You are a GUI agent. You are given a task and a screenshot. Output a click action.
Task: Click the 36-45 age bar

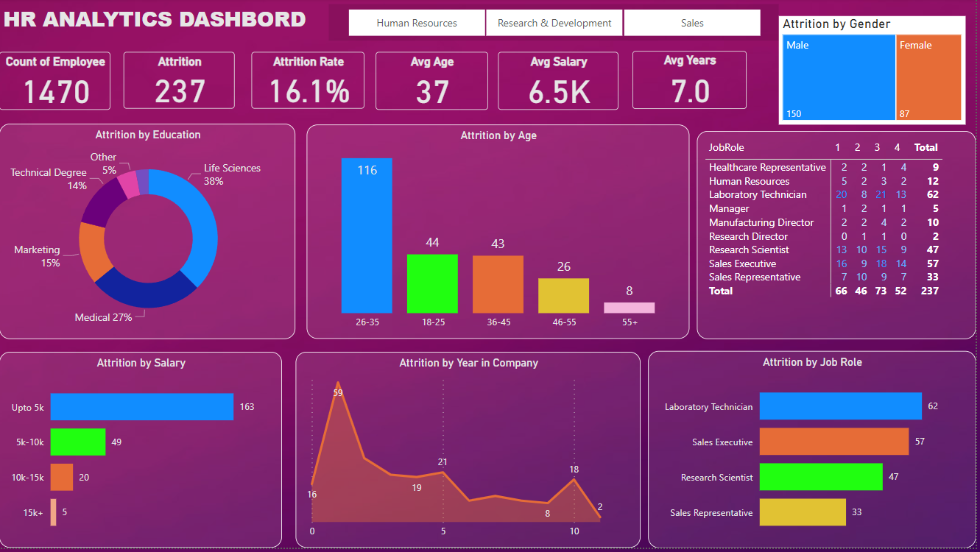pyautogui.click(x=498, y=284)
